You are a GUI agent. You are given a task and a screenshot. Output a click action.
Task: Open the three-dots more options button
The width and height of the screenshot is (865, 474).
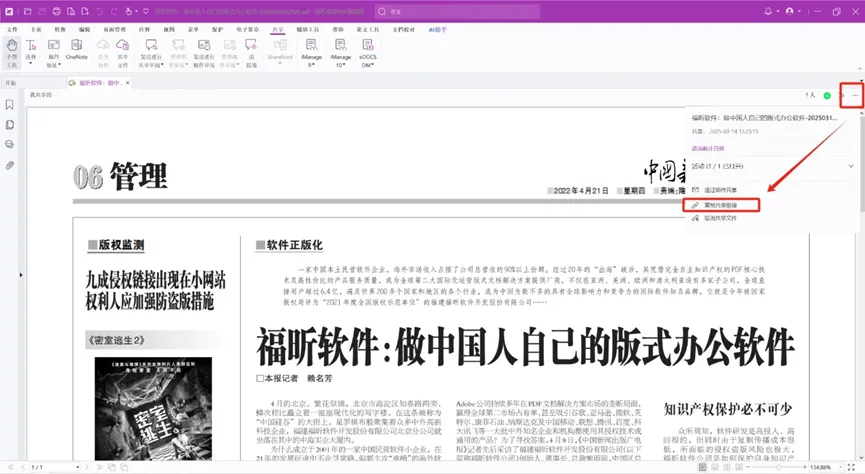pyautogui.click(x=855, y=95)
